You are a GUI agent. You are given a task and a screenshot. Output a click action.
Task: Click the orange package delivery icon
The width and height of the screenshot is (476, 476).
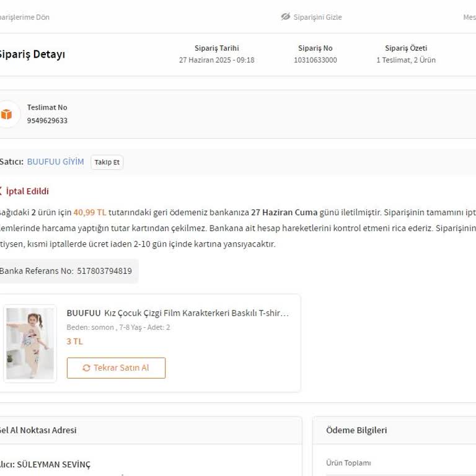pos(6,114)
